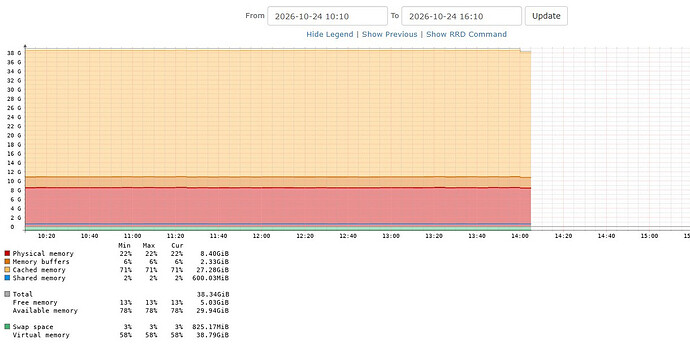
Task: Click the red Physical memory legend swatch
Action: click(7, 253)
